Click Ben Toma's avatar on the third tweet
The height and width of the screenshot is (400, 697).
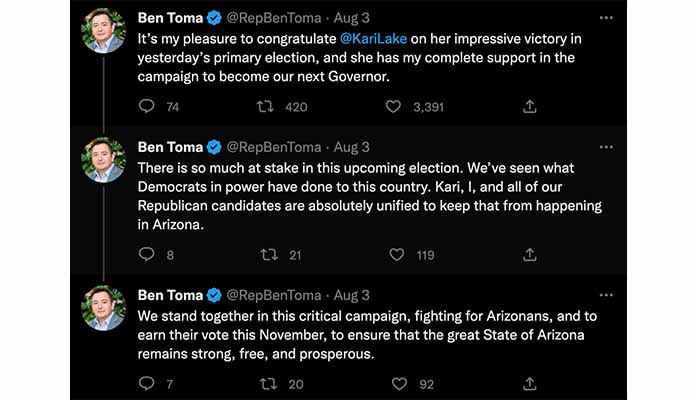click(103, 308)
